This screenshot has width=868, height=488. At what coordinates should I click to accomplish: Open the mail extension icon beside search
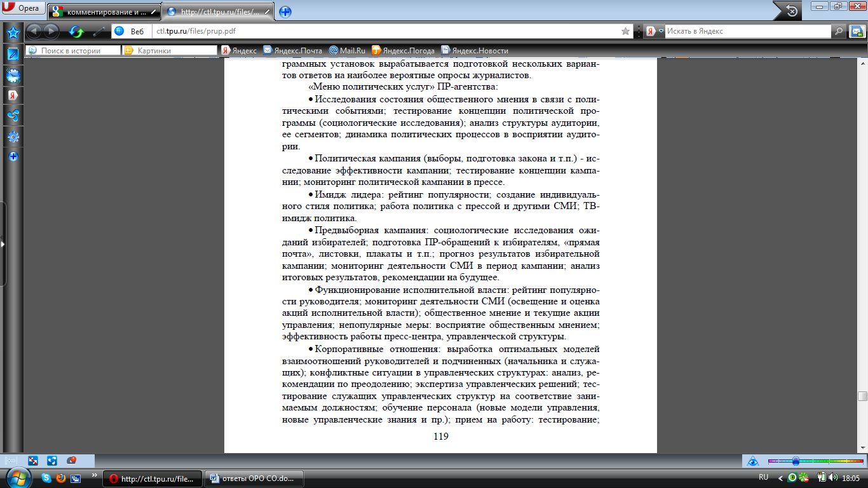coord(857,30)
